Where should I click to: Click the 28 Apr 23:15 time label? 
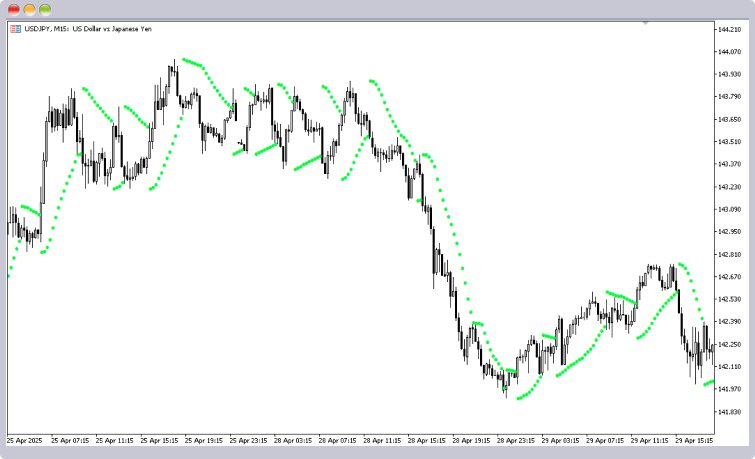tap(519, 440)
